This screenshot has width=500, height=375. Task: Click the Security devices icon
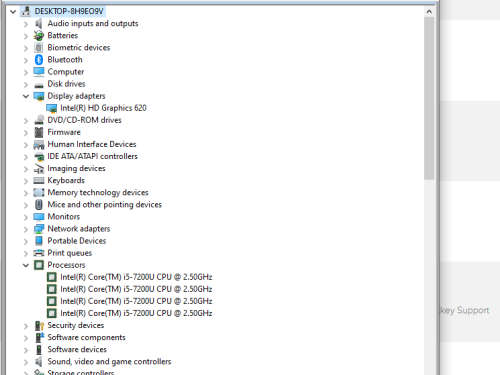[39, 325]
